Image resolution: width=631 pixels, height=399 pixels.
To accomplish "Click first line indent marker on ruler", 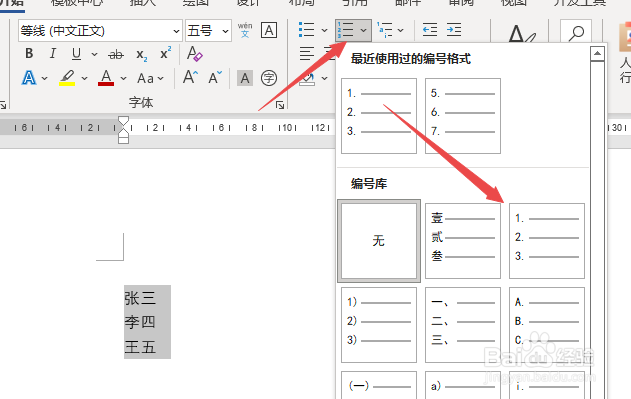I will [124, 120].
